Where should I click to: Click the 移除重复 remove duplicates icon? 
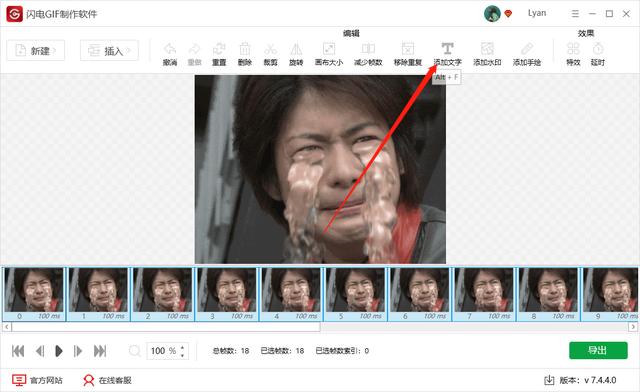click(x=407, y=49)
